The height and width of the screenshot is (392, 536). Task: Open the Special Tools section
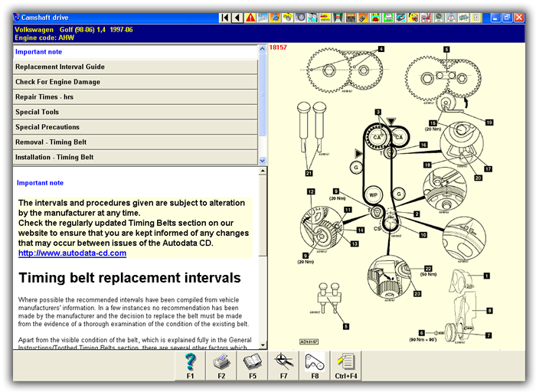click(135, 112)
